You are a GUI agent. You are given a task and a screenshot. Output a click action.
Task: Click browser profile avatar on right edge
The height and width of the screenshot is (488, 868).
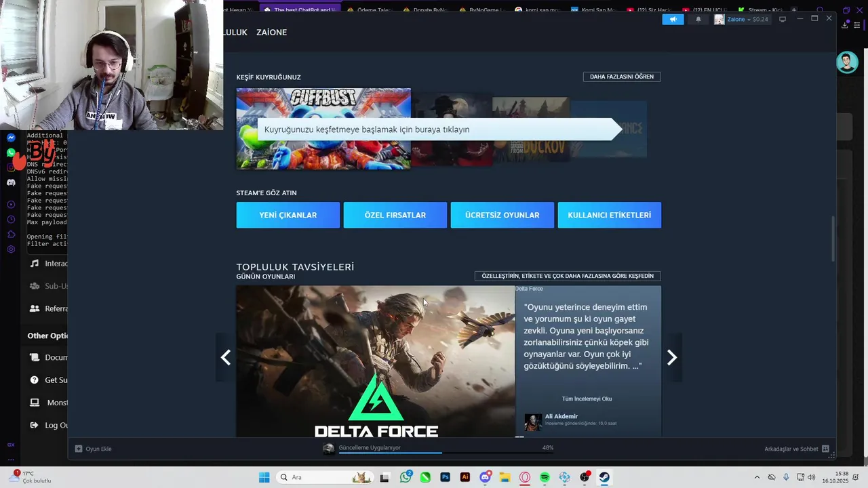coord(846,62)
